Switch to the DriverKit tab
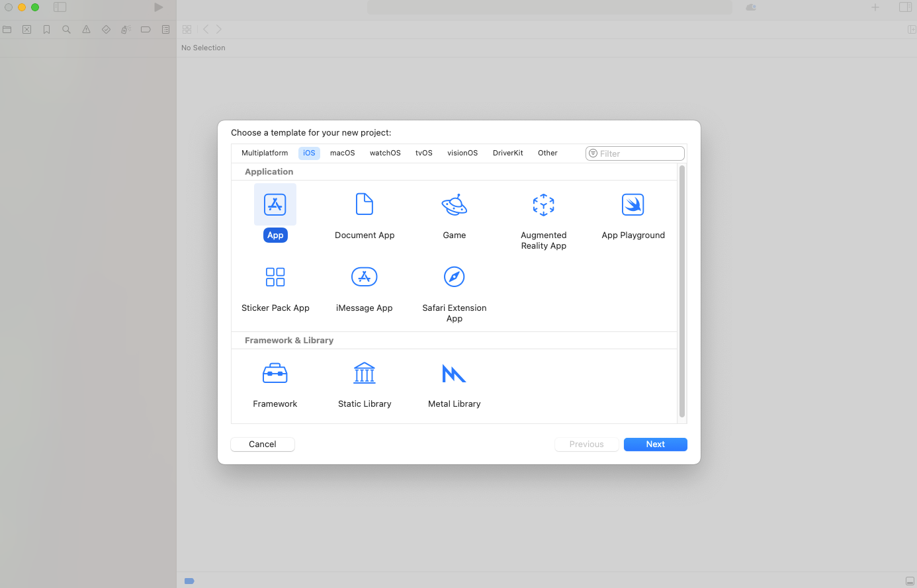 (508, 153)
